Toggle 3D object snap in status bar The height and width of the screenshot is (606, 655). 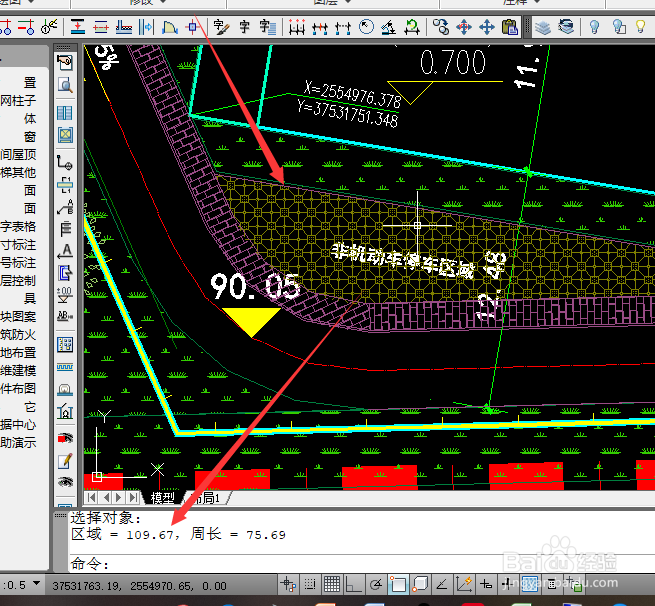point(420,584)
